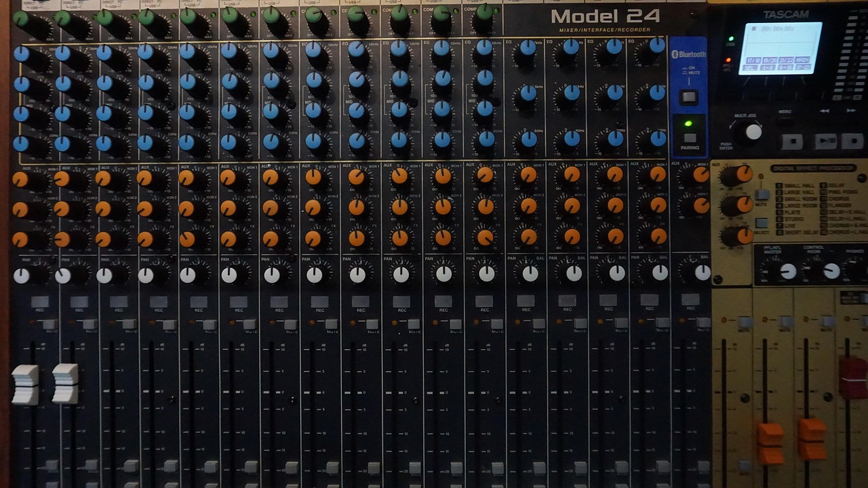Click the CONTROL ROOM level knob
The height and width of the screenshot is (488, 868).
831,272
